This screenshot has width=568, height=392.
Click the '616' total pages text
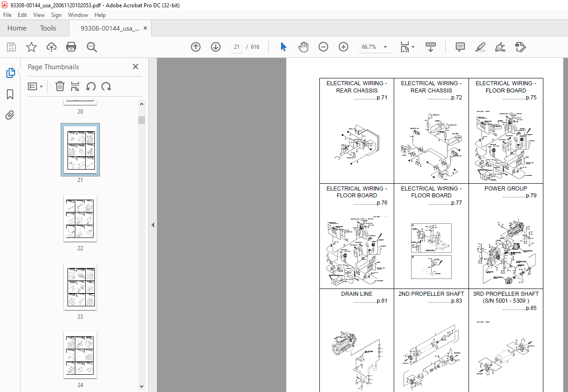(x=255, y=47)
